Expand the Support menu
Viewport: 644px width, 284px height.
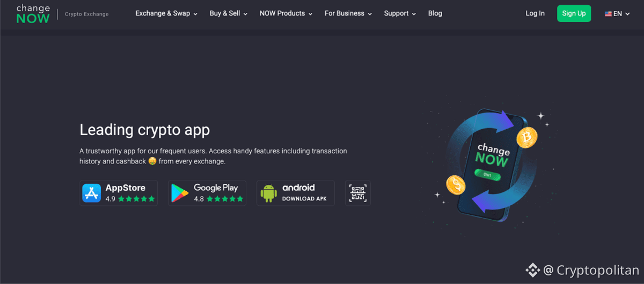pyautogui.click(x=400, y=13)
